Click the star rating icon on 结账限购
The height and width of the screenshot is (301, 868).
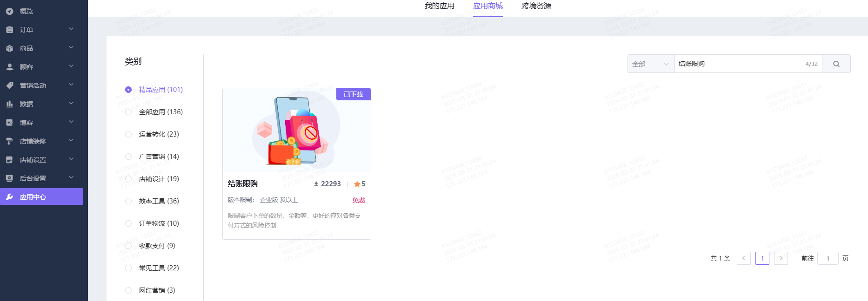tap(357, 184)
